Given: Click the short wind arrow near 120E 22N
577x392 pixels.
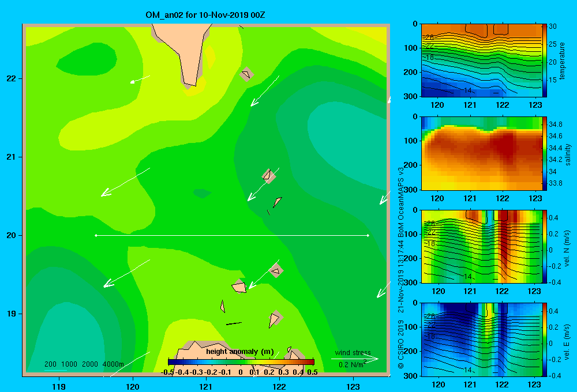Looking at the screenshot, I should tap(140, 80).
